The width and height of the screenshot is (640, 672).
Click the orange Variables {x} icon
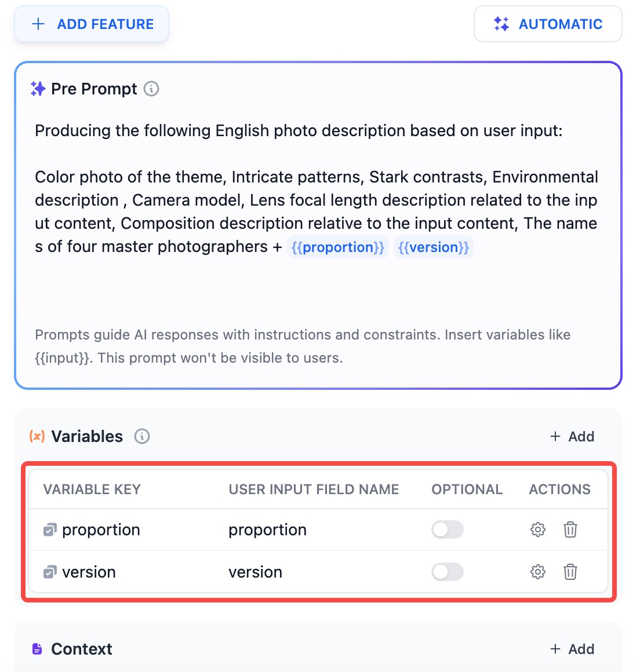37,436
